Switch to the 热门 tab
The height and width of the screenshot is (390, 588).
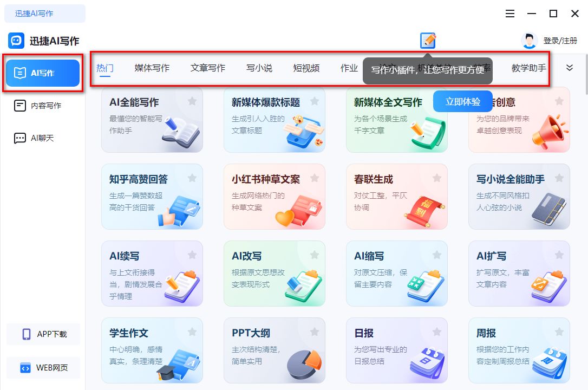click(104, 68)
